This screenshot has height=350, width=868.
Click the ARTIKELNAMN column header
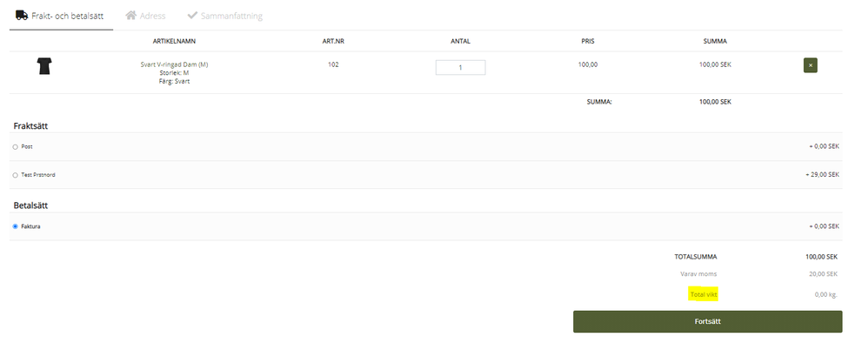click(174, 41)
